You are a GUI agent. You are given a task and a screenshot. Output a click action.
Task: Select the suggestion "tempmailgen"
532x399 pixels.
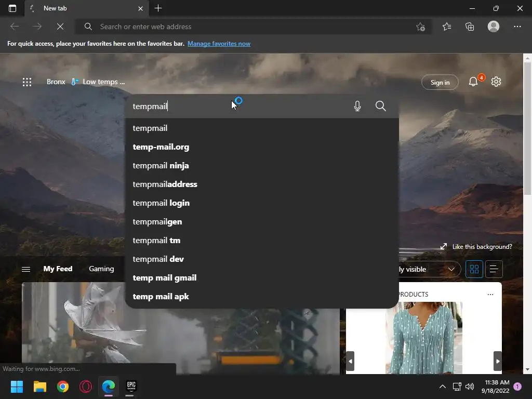(262, 221)
